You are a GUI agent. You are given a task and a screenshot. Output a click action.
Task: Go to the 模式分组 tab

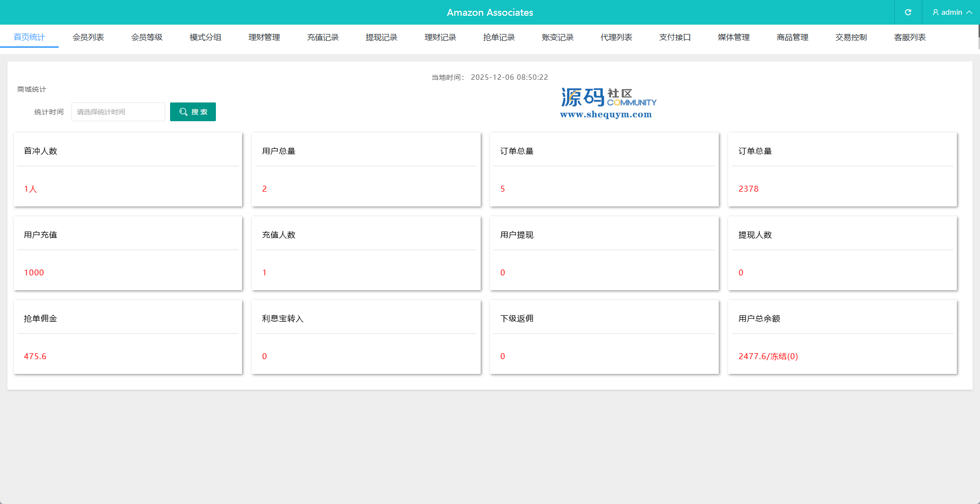click(206, 37)
